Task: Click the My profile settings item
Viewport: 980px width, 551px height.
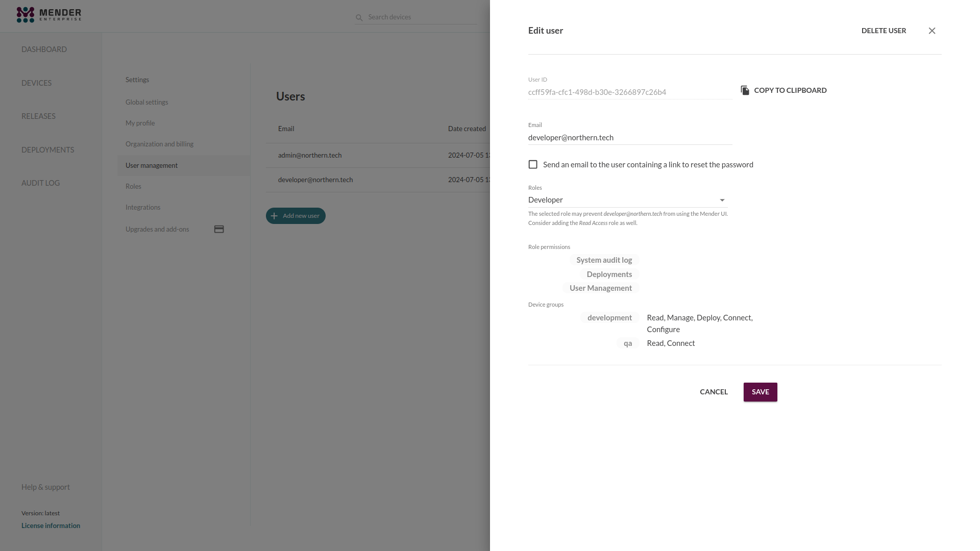Action: tap(140, 122)
